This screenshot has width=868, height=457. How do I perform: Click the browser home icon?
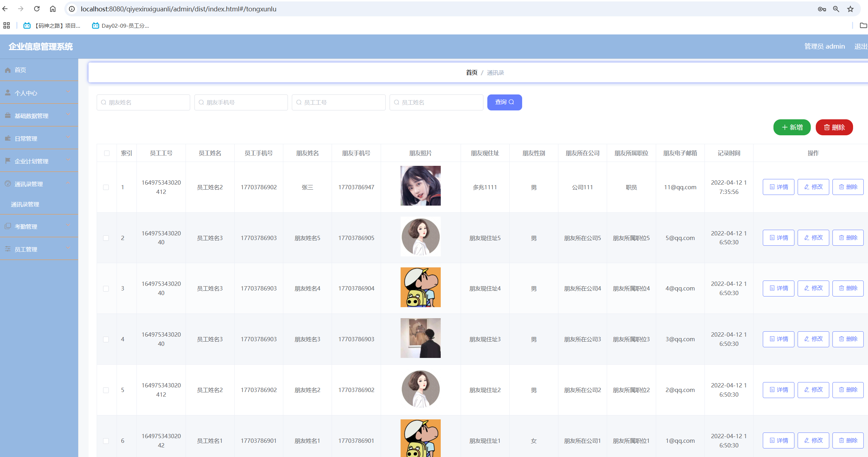click(x=53, y=9)
